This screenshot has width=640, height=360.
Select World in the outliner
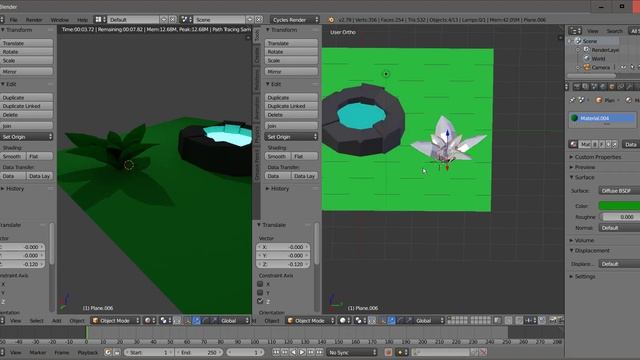[x=598, y=58]
